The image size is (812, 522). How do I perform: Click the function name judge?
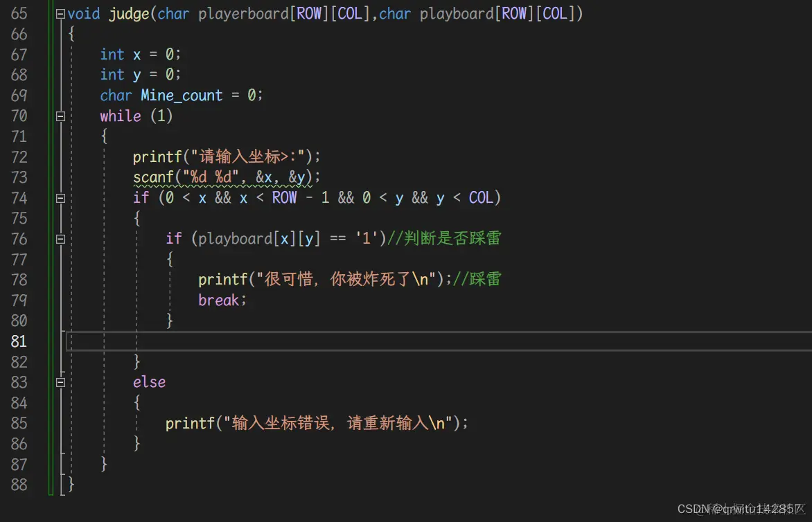129,14
